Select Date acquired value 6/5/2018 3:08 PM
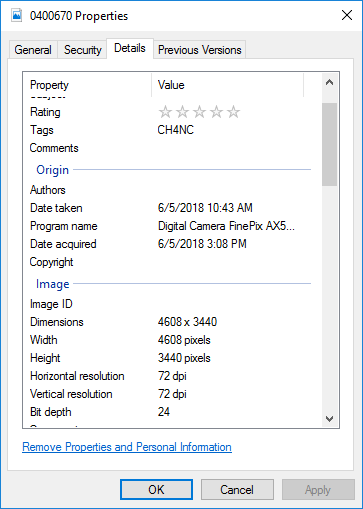 [x=202, y=244]
